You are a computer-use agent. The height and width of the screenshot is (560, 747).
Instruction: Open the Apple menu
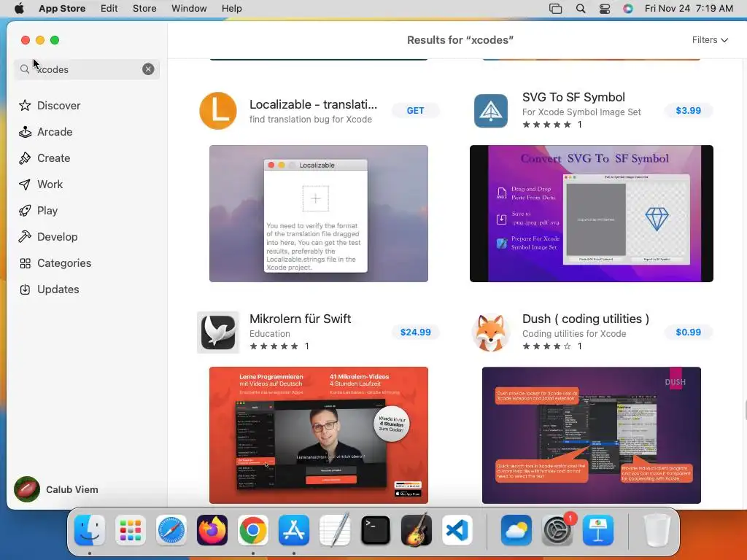19,9
